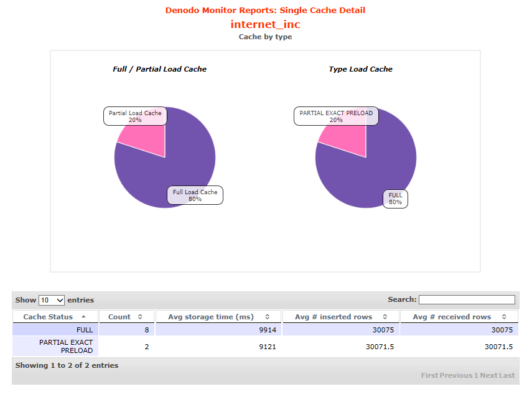Click the Avg # received rows sort icon
This screenshot has width=532, height=394.
pyautogui.click(x=504, y=317)
